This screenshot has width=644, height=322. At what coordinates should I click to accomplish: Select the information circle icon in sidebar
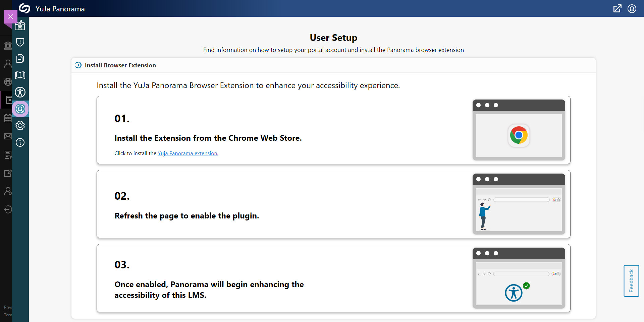[20, 142]
